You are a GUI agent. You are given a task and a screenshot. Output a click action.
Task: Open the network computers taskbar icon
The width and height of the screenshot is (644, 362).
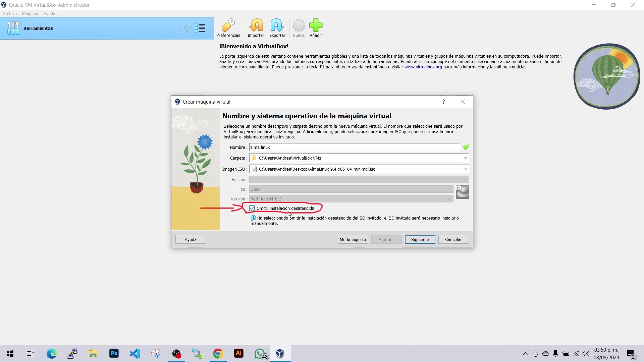[72, 354]
